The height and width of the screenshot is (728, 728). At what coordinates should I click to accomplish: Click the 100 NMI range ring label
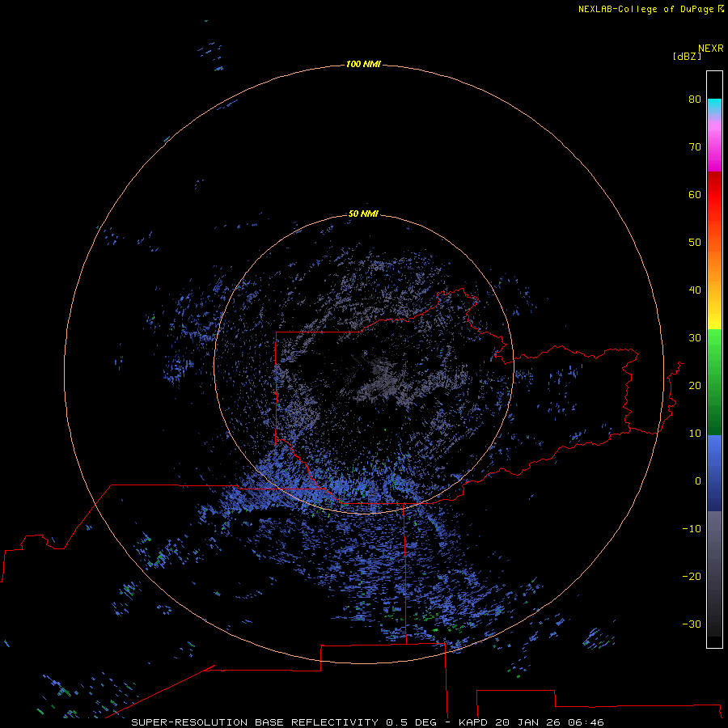363,64
